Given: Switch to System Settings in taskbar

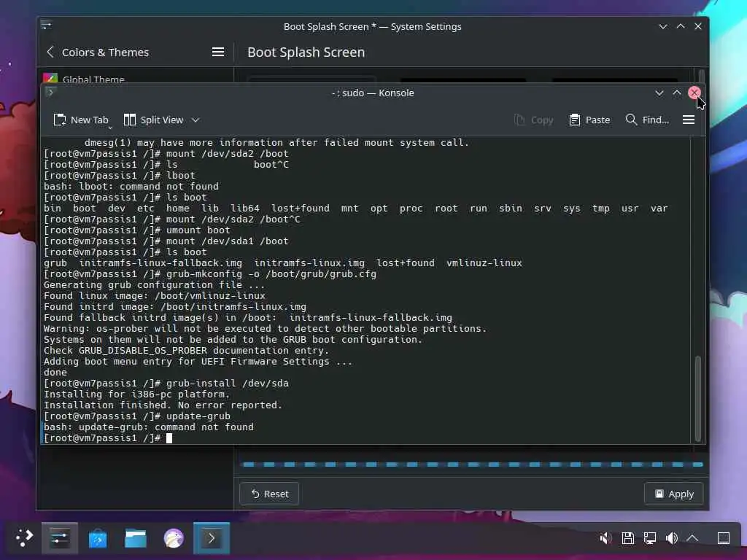Looking at the screenshot, I should click(60, 538).
